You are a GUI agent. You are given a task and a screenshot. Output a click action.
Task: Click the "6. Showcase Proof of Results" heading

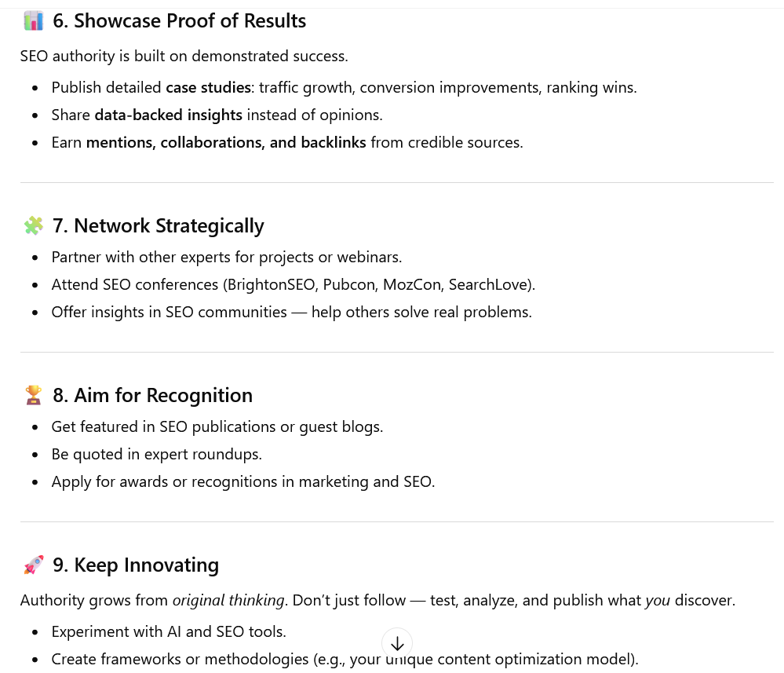pos(179,21)
